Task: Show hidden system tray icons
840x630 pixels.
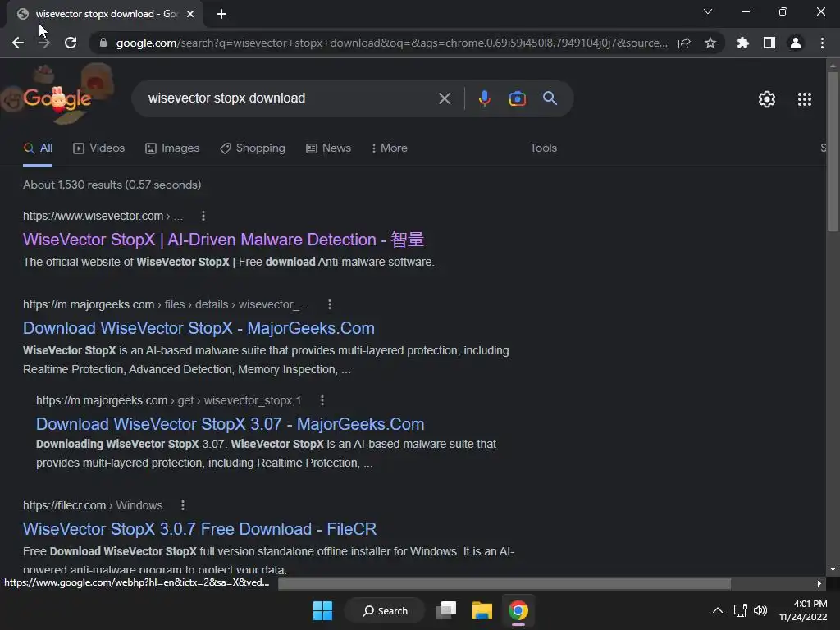Action: click(x=718, y=610)
